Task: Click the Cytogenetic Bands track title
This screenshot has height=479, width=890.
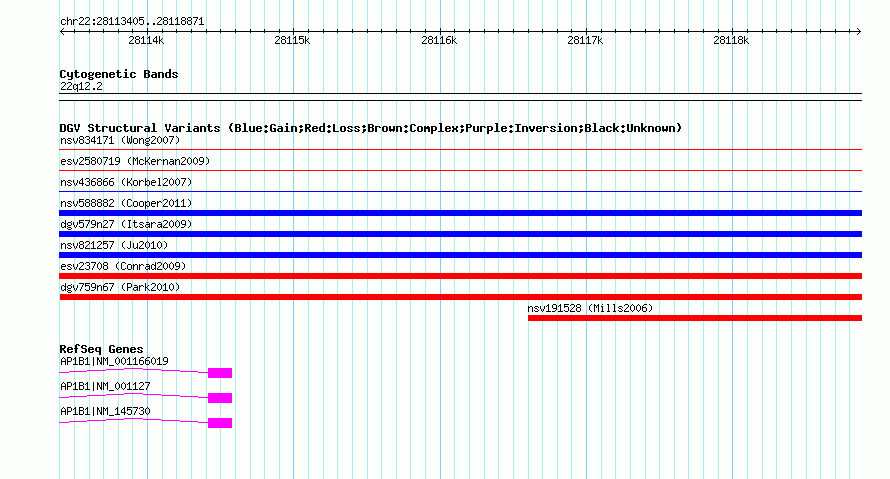Action: point(119,74)
